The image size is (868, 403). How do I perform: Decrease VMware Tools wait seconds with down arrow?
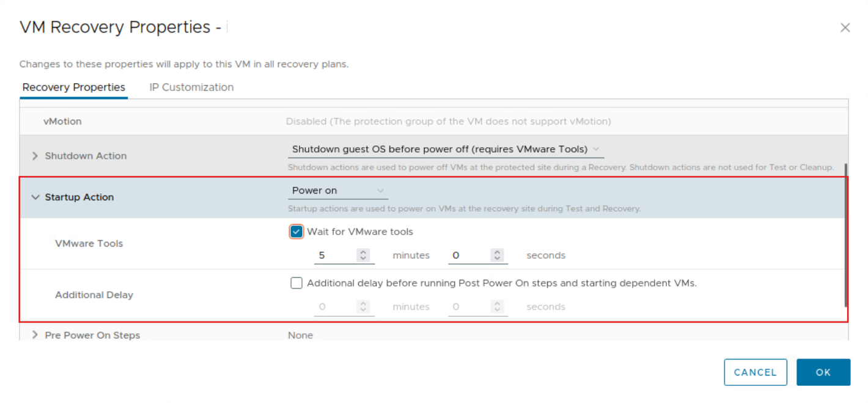click(x=498, y=259)
